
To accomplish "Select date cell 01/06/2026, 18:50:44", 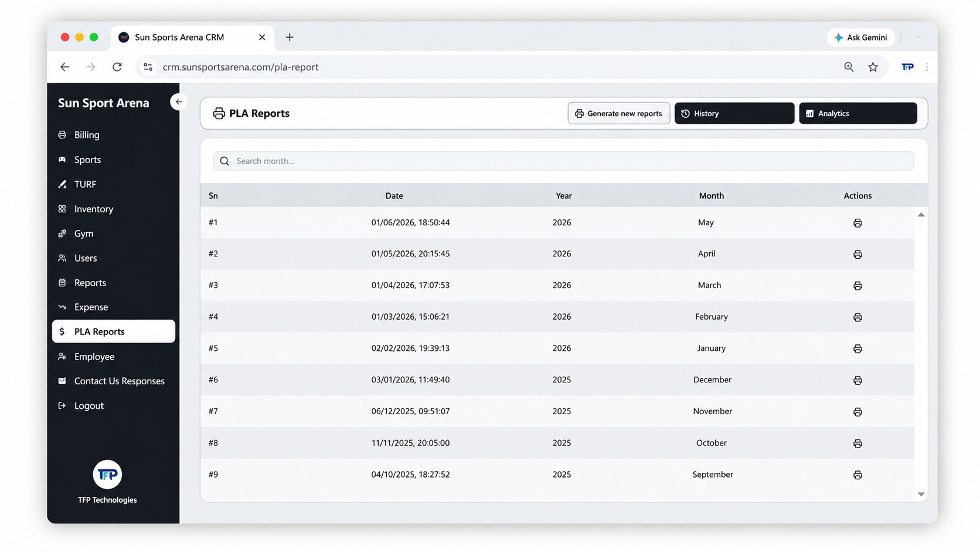I will coord(410,222).
